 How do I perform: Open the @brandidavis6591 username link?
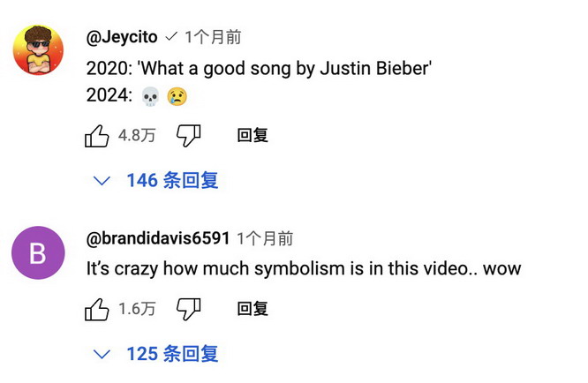pyautogui.click(x=158, y=239)
